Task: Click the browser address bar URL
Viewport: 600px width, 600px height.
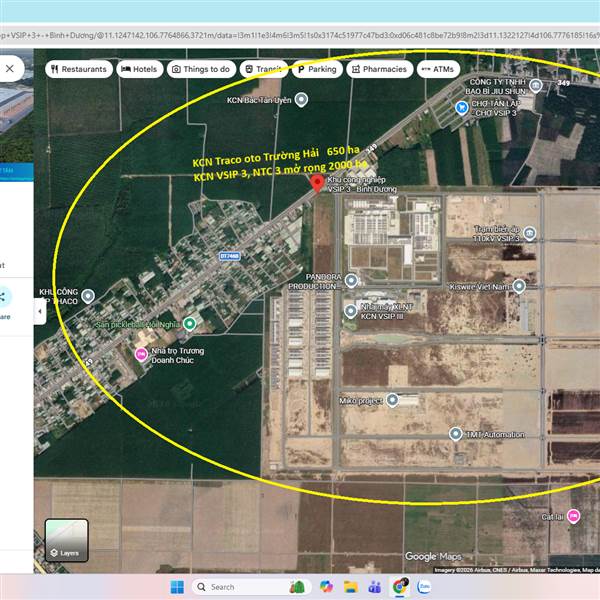Action: pos(300,36)
